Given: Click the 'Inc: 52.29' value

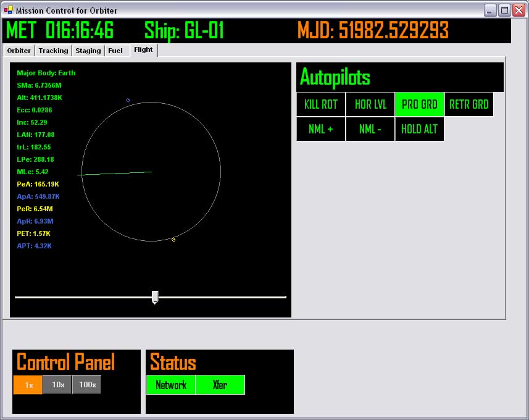Looking at the screenshot, I should point(32,122).
